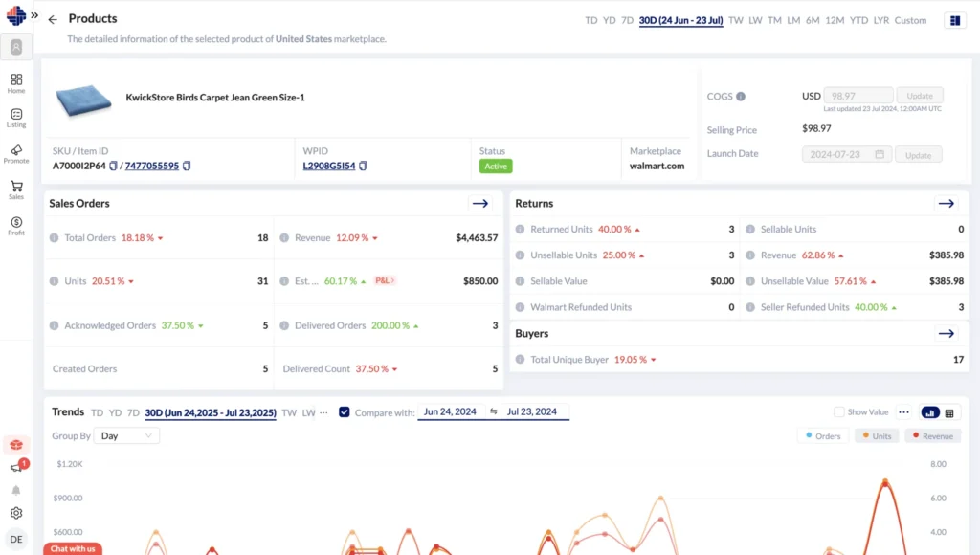Select the LYR top date range
980x555 pixels.
(881, 20)
